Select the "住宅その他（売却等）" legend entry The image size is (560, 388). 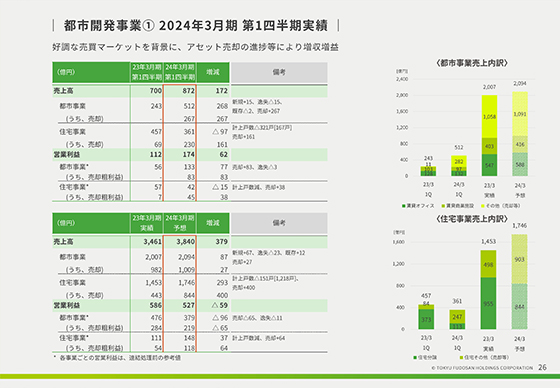[x=484, y=357]
